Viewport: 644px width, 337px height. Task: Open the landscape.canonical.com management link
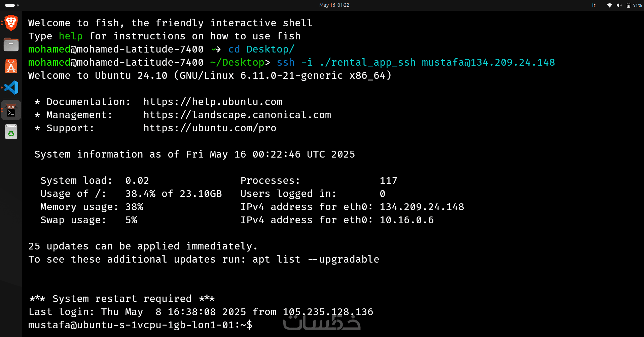click(237, 115)
